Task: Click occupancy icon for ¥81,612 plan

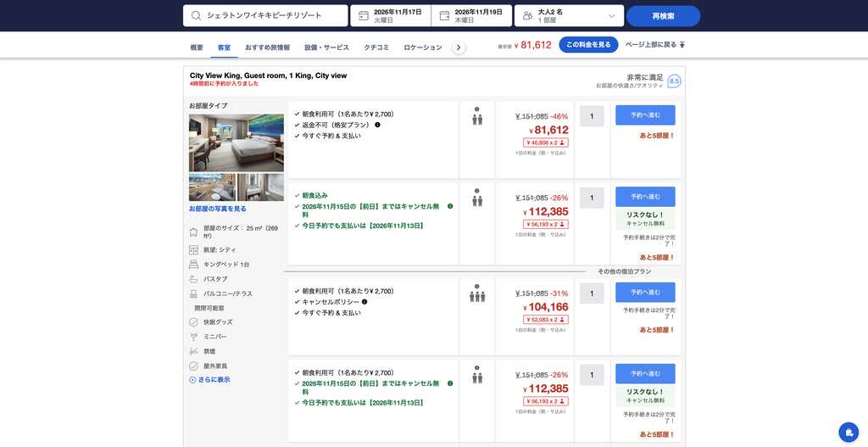Action: (477, 119)
